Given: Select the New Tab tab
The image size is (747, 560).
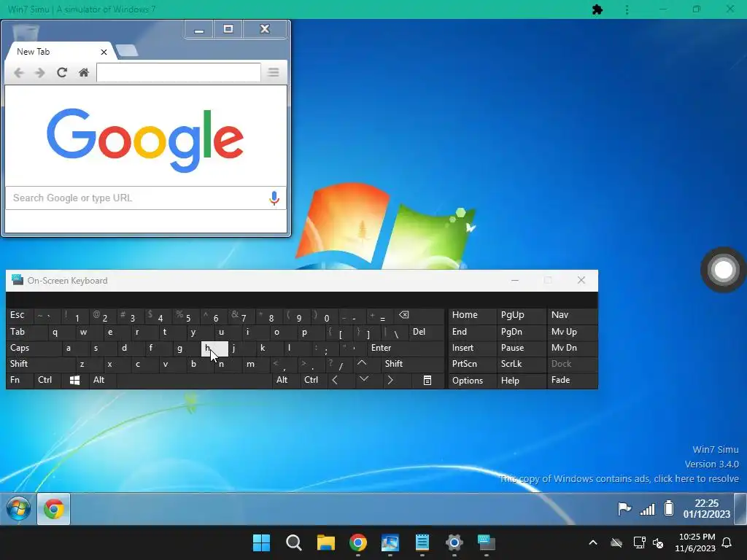Looking at the screenshot, I should click(x=59, y=52).
